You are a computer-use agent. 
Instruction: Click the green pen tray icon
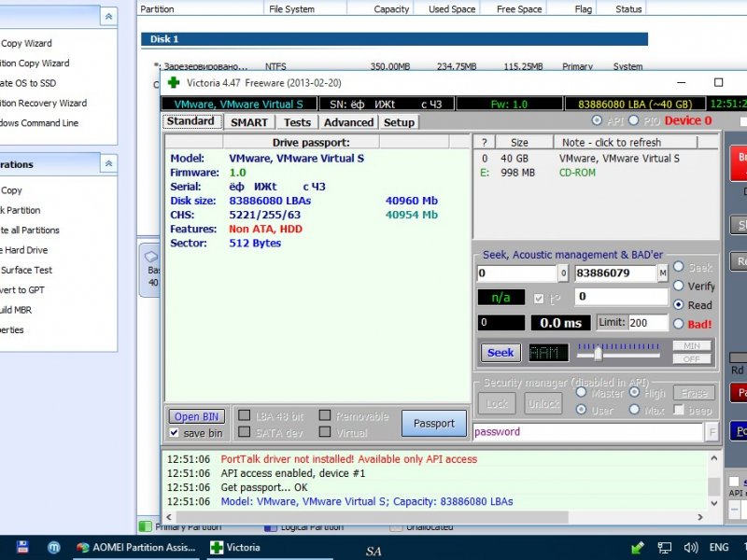pos(638,548)
